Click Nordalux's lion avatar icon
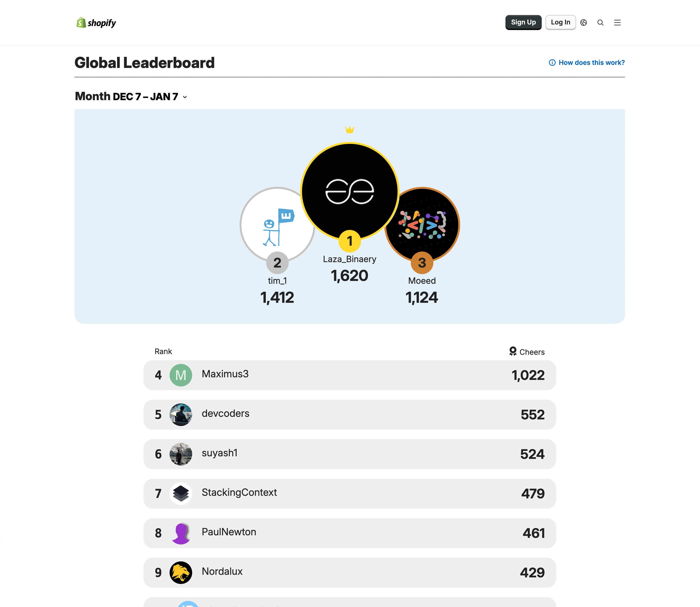700x607 pixels. [x=181, y=572]
